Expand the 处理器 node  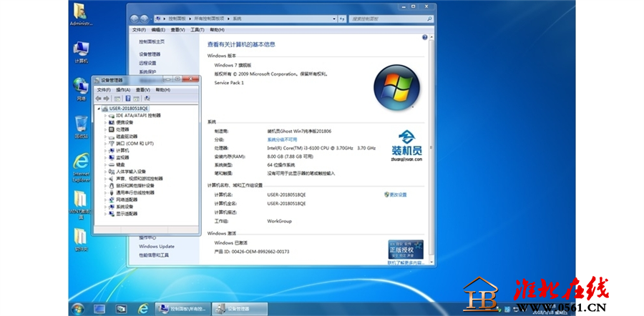pos(105,129)
